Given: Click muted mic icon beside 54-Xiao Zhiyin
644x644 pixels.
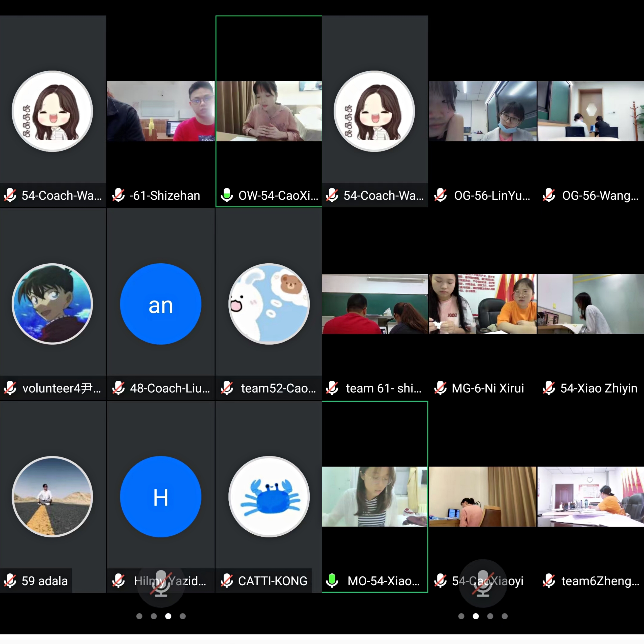Looking at the screenshot, I should point(549,388).
